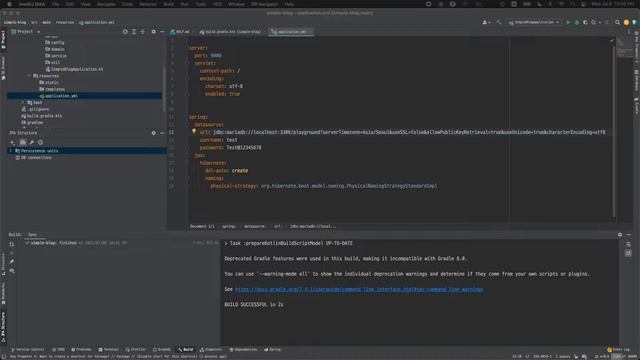Open the Spring tool window

(x=272, y=350)
